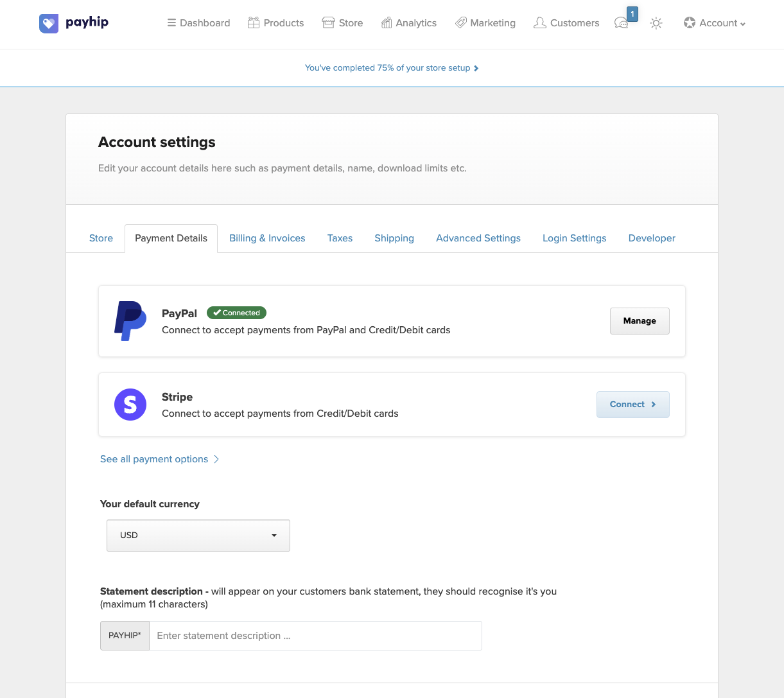Screen dimensions: 784x698
Task: Go to Marketing in the navigation bar
Action: (x=485, y=23)
